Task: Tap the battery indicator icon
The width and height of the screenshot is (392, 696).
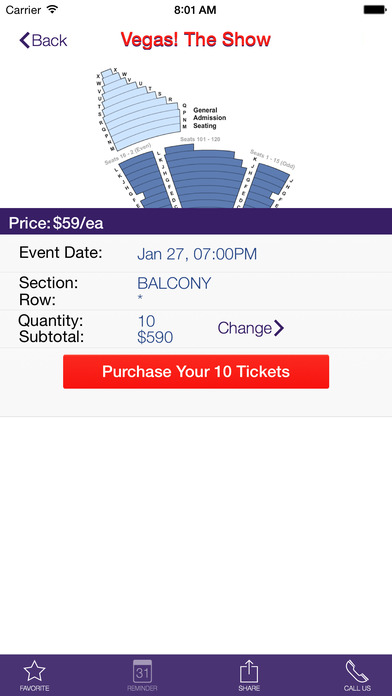Action: (375, 9)
